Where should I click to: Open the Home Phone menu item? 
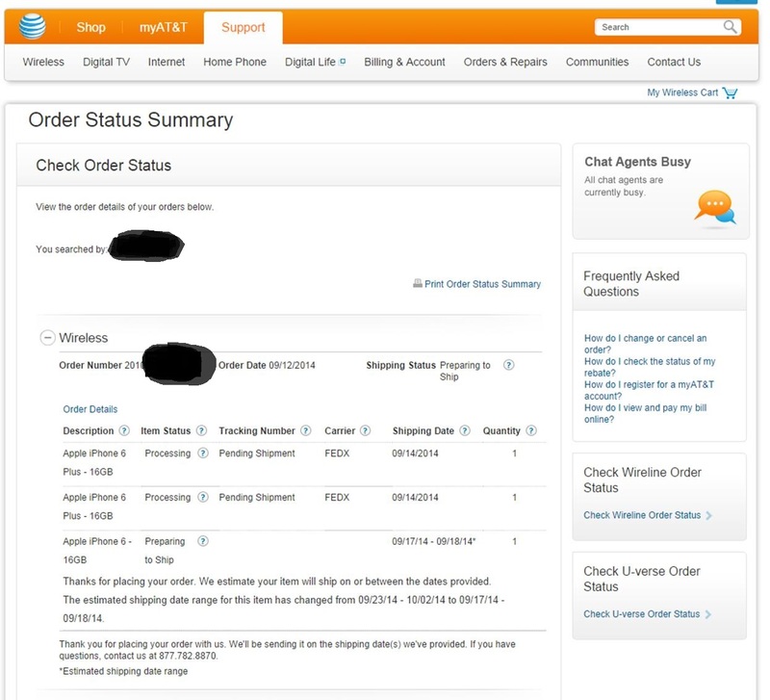tap(235, 62)
